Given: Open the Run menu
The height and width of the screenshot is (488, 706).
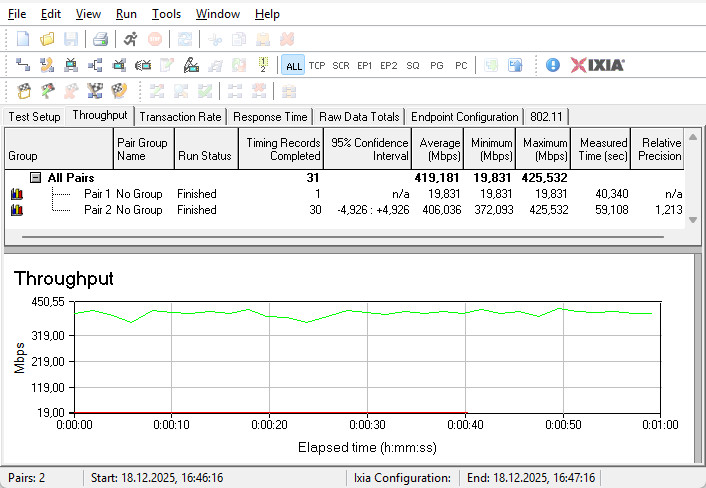Looking at the screenshot, I should [126, 14].
